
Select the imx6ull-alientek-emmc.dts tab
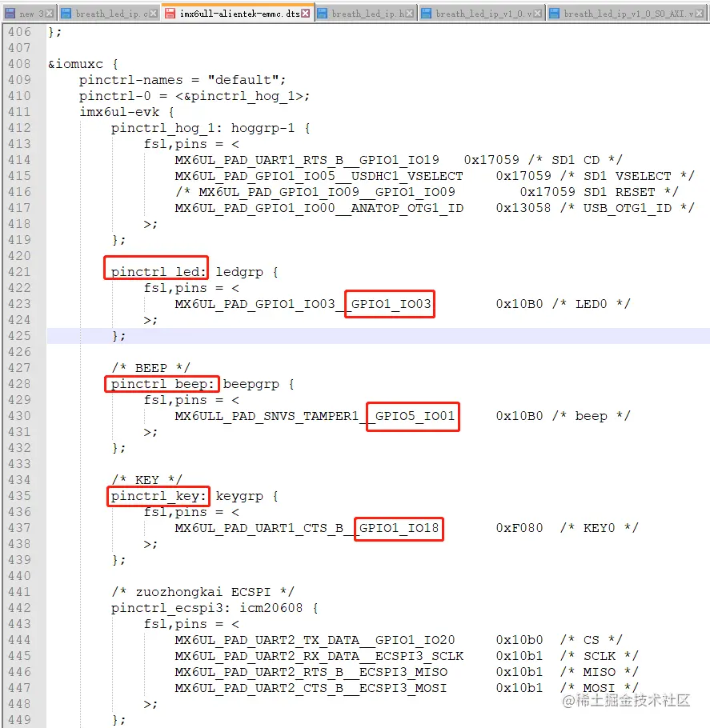pos(238,14)
